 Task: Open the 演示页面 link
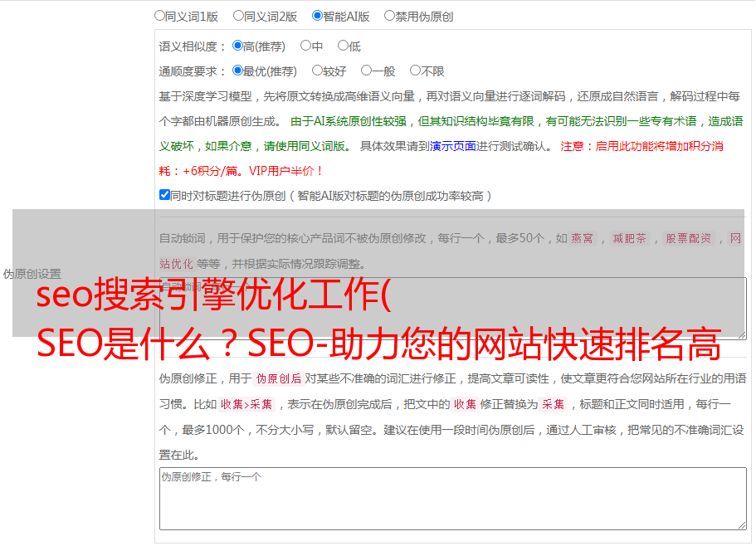(453, 146)
